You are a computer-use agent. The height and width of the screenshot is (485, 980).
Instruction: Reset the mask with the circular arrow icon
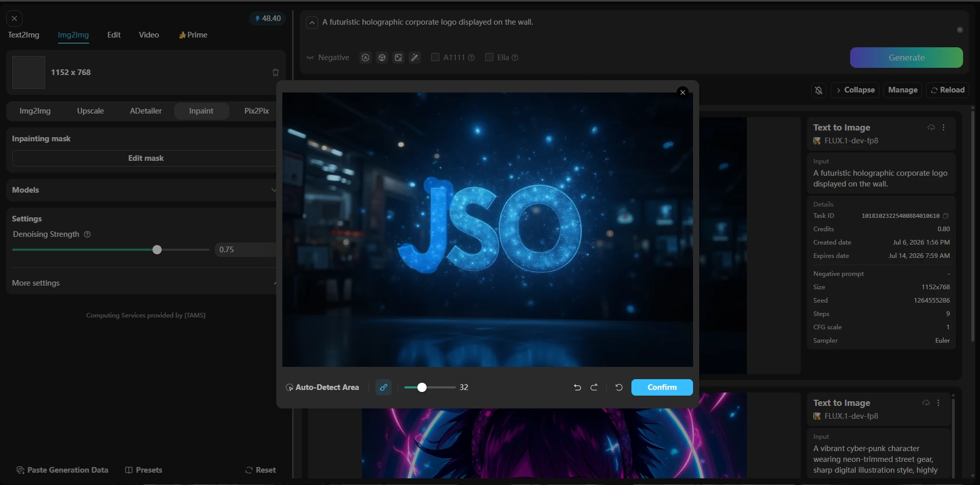619,387
